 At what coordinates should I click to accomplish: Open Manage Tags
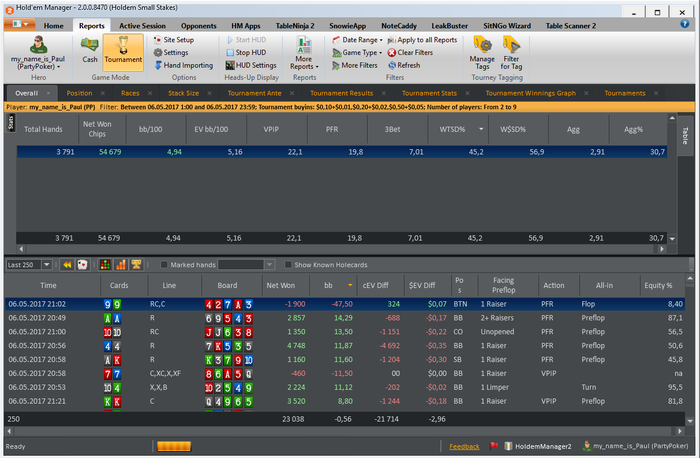[482, 53]
